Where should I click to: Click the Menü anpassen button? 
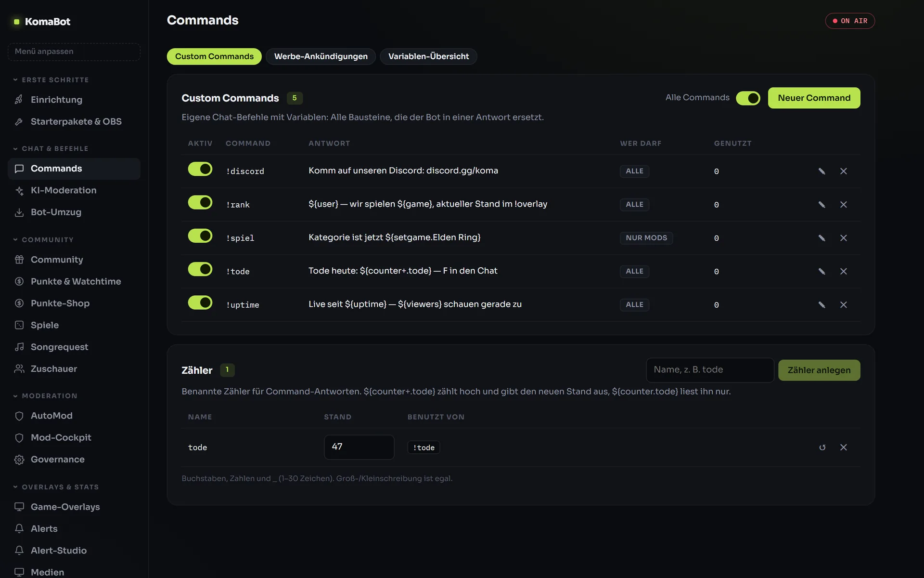point(74,52)
